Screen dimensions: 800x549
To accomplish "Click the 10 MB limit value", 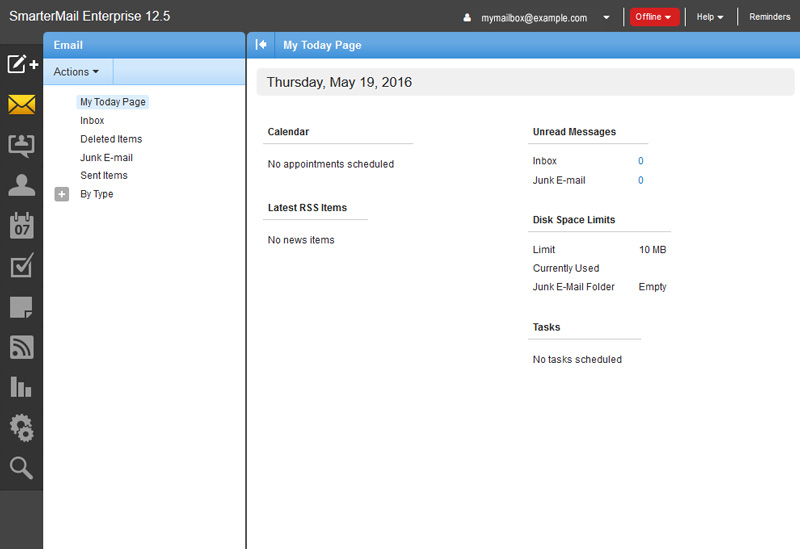I will click(653, 250).
